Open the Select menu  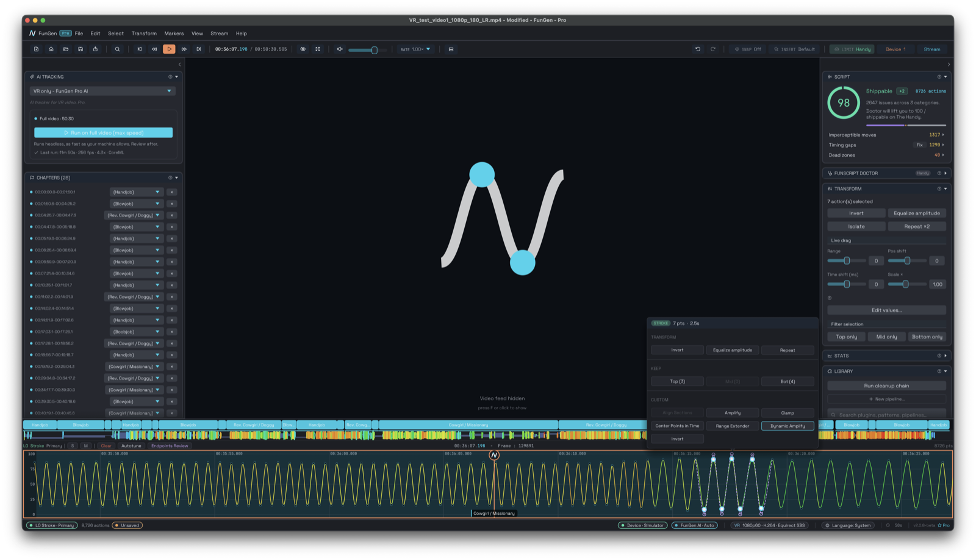click(x=116, y=34)
